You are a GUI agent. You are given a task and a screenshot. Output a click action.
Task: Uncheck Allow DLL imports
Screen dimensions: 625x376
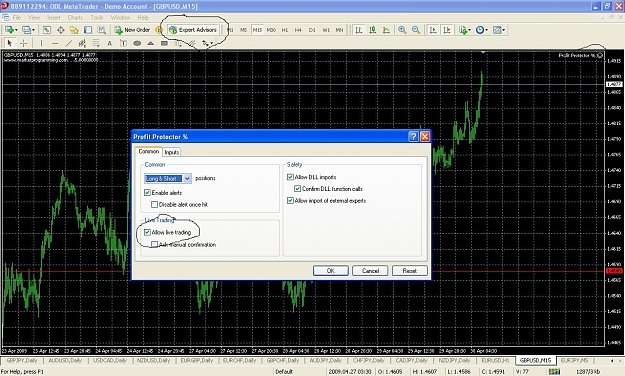(290, 177)
